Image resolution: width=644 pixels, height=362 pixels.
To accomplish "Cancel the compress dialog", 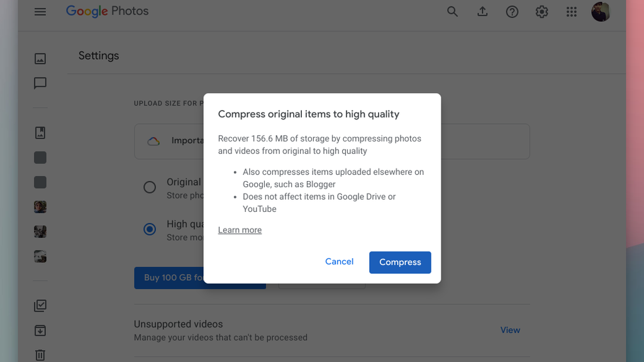I will click(339, 261).
